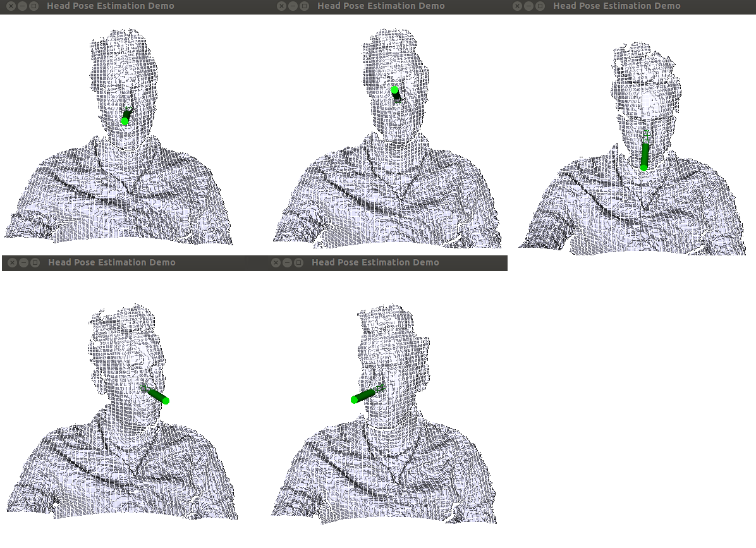This screenshot has width=756, height=548.
Task: Click the green pose cylinder in top-left window
Action: [126, 117]
